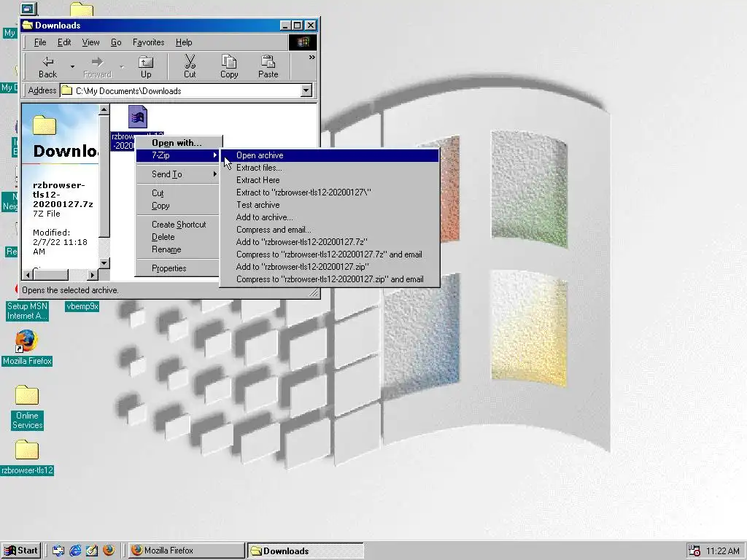Click the Windows logo throbber icon

303,42
